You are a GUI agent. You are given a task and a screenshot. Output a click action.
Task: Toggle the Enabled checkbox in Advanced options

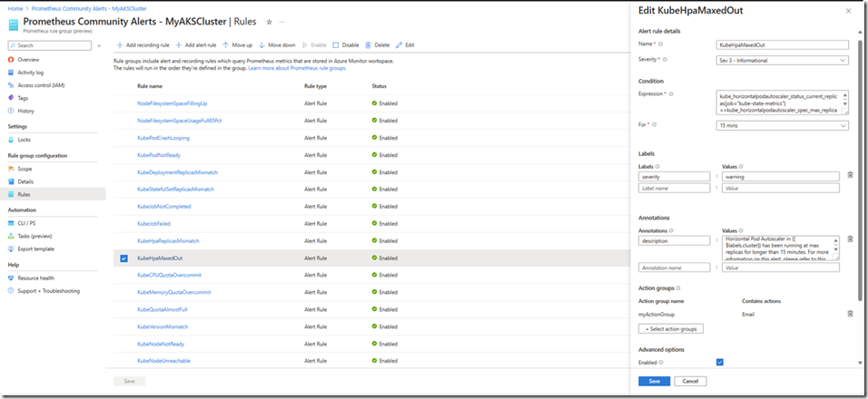tap(720, 362)
